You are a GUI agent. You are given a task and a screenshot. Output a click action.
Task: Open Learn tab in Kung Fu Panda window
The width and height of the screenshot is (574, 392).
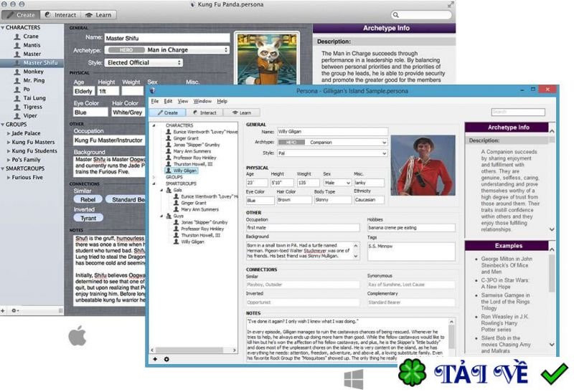point(98,15)
